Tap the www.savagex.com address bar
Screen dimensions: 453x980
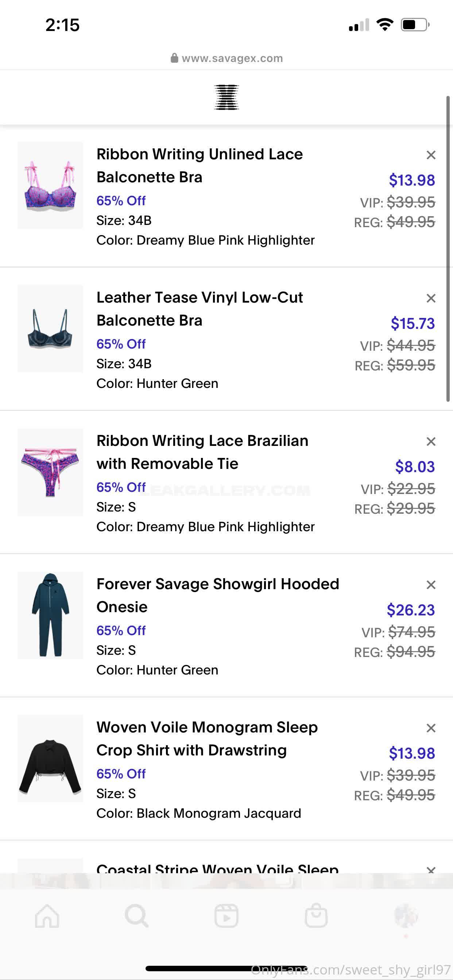click(227, 58)
